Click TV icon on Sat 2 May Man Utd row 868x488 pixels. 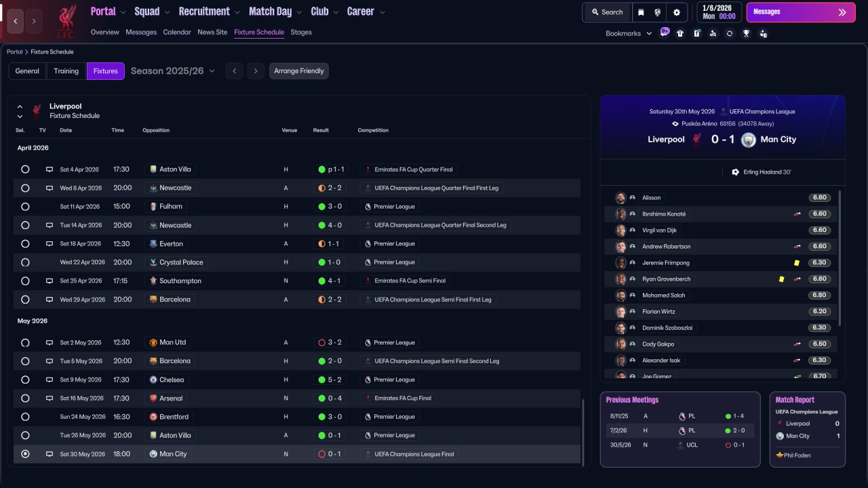pyautogui.click(x=49, y=343)
